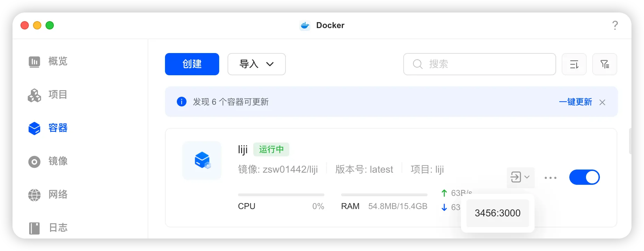Focus the 搜索 search field
This screenshot has width=644, height=251.
coord(480,64)
